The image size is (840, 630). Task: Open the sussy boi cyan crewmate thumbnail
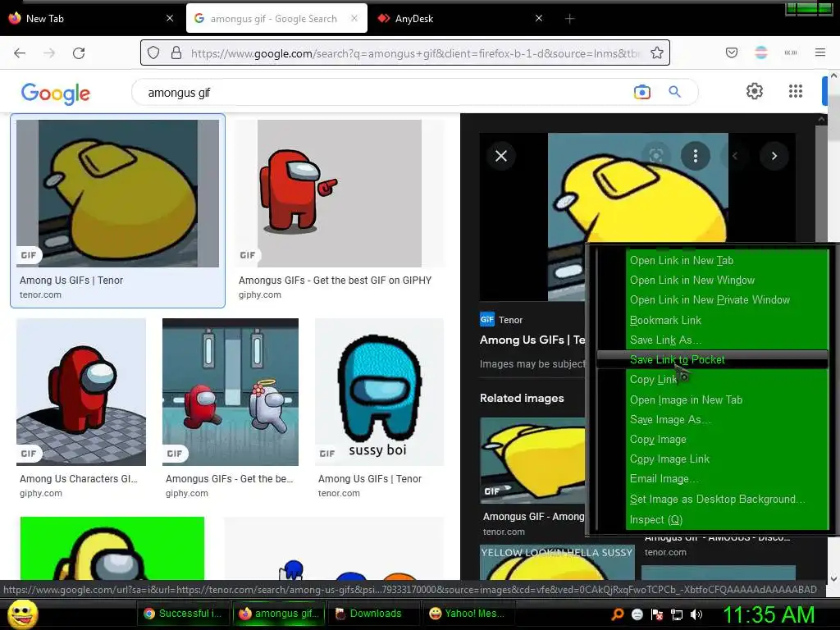[379, 391]
